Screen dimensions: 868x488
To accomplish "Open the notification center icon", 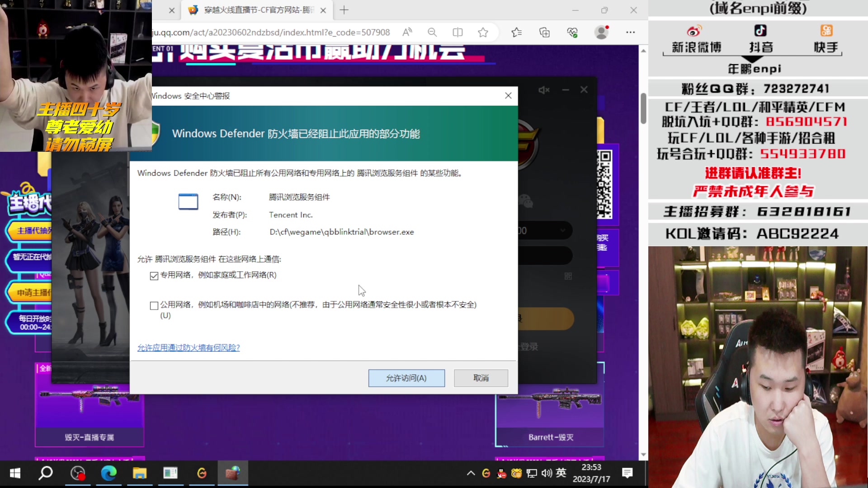I will click(627, 473).
